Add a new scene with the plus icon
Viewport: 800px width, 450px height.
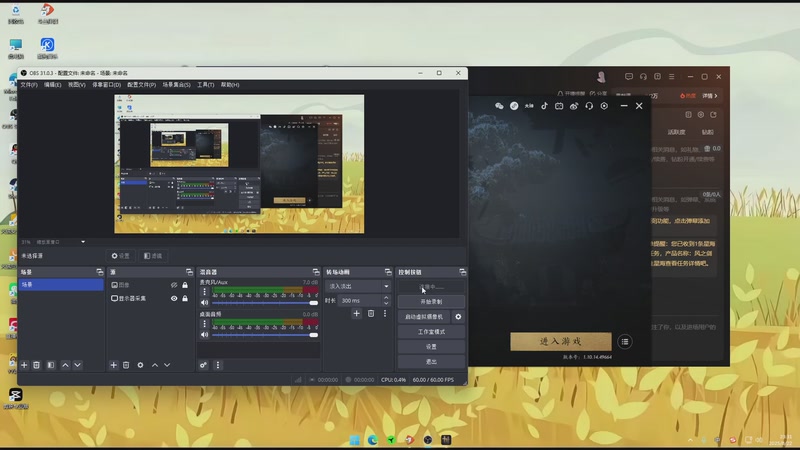pyautogui.click(x=24, y=365)
